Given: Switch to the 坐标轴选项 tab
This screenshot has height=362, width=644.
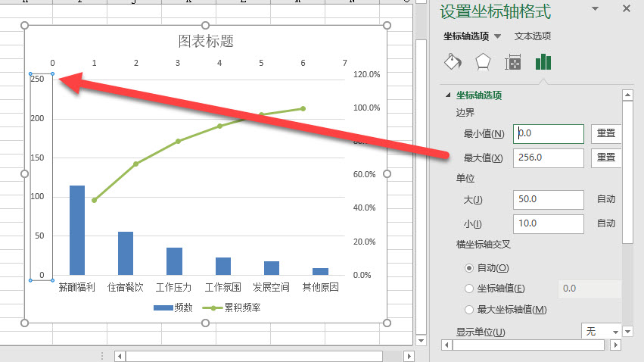Looking at the screenshot, I should [x=466, y=36].
